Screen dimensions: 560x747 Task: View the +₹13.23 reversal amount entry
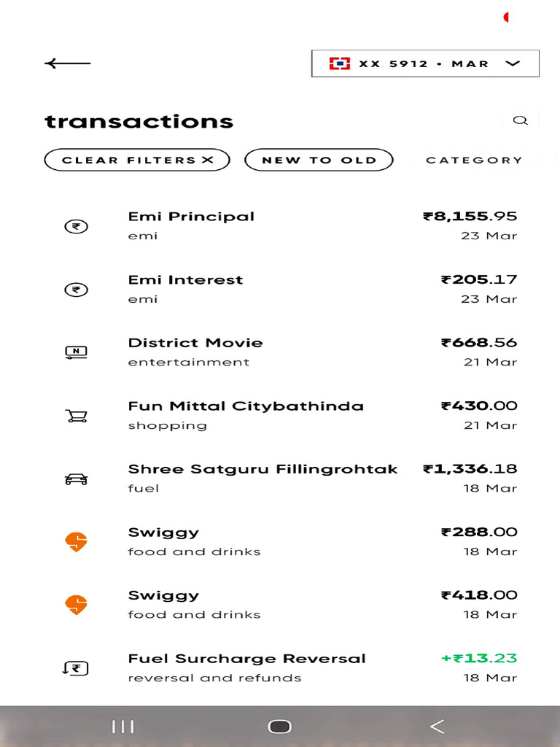pos(478,659)
